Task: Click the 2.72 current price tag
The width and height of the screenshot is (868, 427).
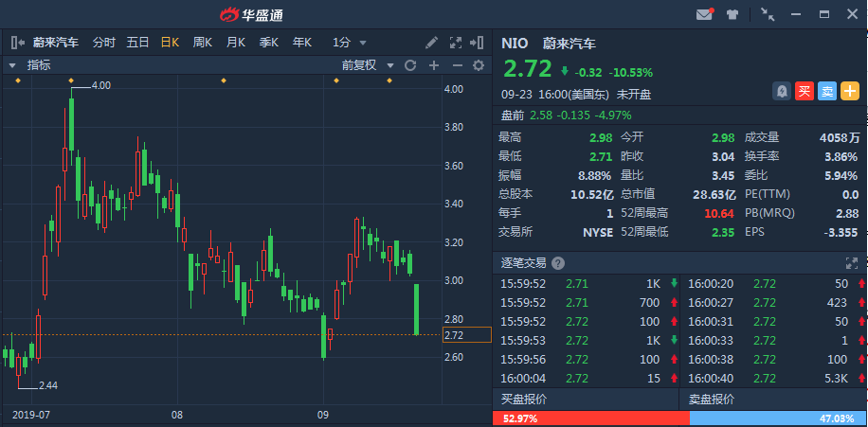Action: coord(466,335)
